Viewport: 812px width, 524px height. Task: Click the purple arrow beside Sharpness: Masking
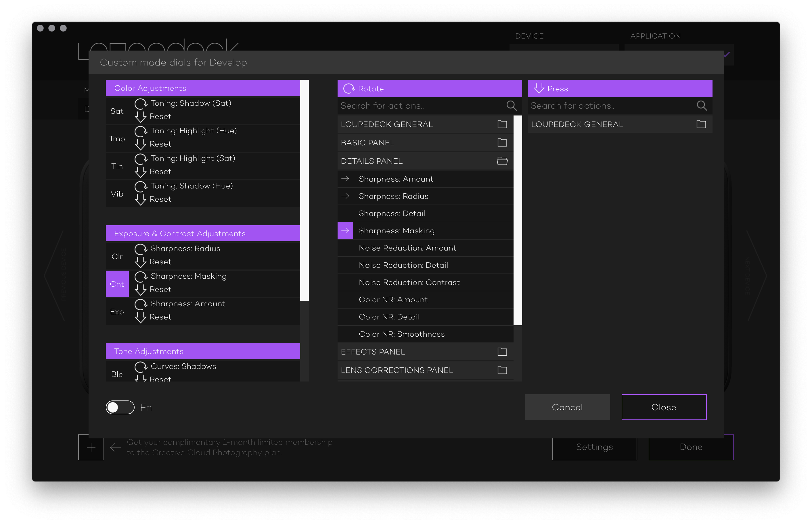[345, 231]
